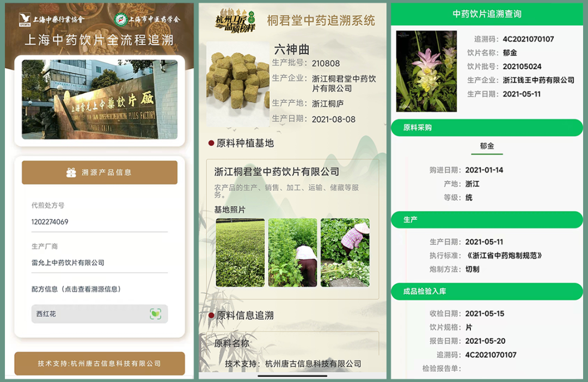Click the 技术支持:杭州唐古信息科技有限公司 brown banner
The height and width of the screenshot is (382, 588).
pos(100,363)
